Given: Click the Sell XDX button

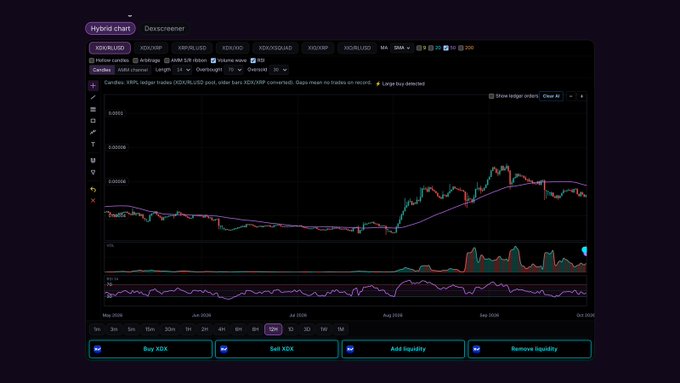Looking at the screenshot, I should [x=277, y=349].
